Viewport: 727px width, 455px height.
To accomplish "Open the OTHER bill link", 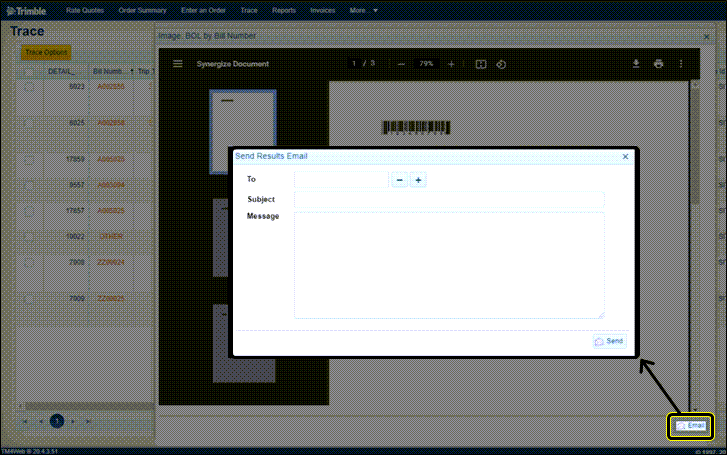I will [111, 236].
